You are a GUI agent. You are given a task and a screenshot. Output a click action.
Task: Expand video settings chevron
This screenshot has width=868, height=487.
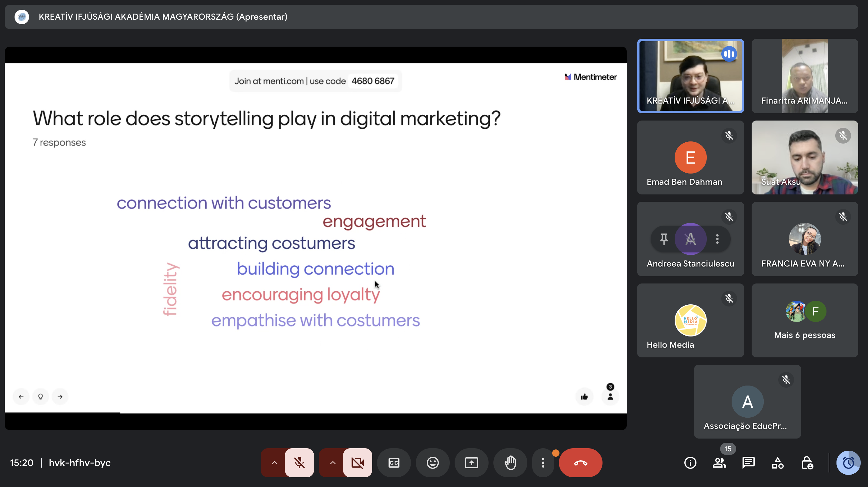[332, 463]
